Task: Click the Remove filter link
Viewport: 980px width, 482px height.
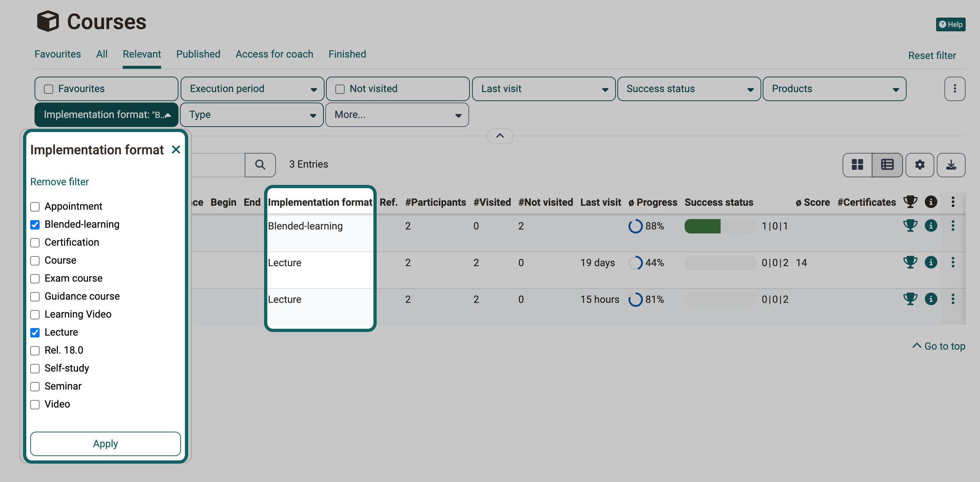Action: coord(59,182)
